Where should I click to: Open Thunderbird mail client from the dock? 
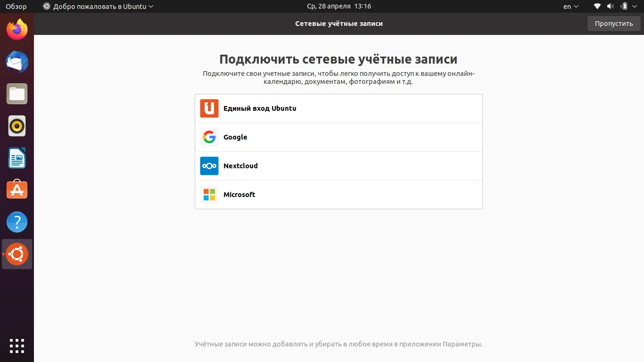17,62
